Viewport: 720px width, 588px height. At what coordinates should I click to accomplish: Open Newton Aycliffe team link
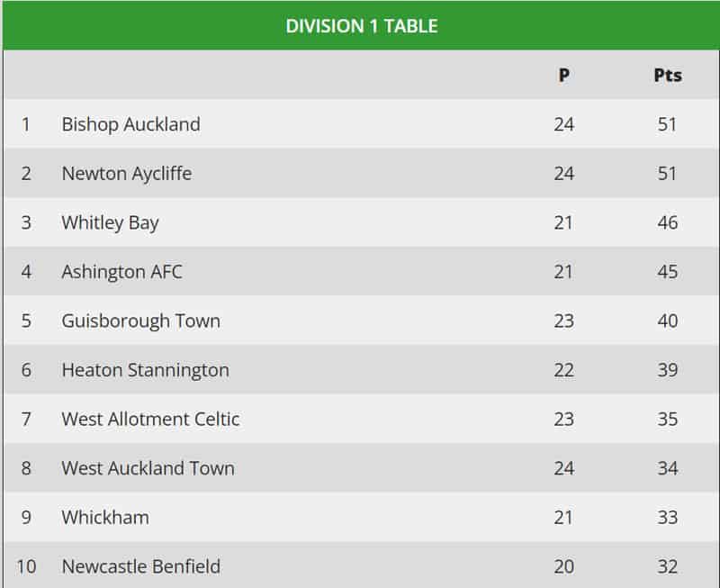click(x=127, y=174)
